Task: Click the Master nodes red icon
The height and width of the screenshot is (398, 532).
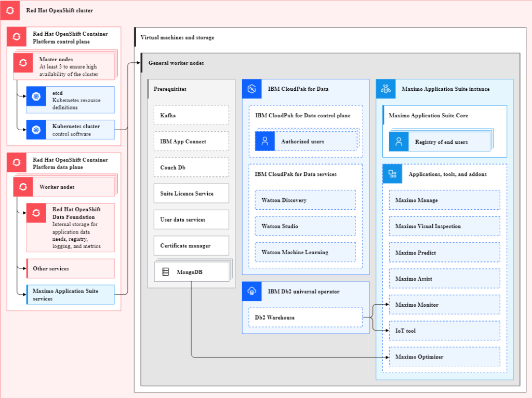Action: click(x=23, y=63)
